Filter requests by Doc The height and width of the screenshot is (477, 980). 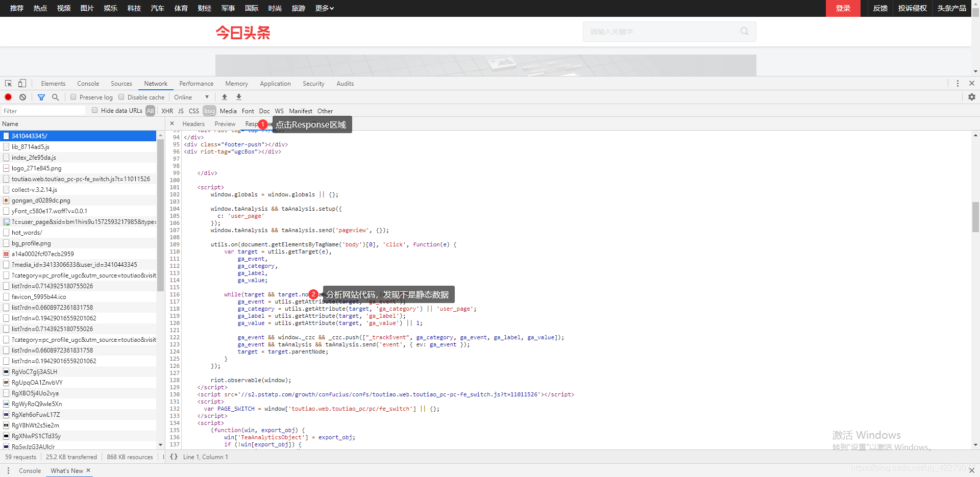264,111
